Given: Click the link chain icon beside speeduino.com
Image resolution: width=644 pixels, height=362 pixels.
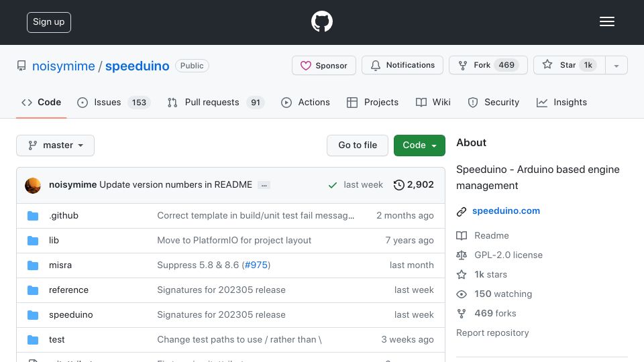Looking at the screenshot, I should [462, 211].
